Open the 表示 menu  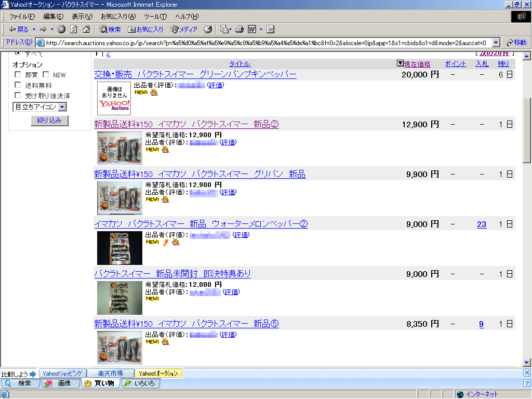point(82,16)
